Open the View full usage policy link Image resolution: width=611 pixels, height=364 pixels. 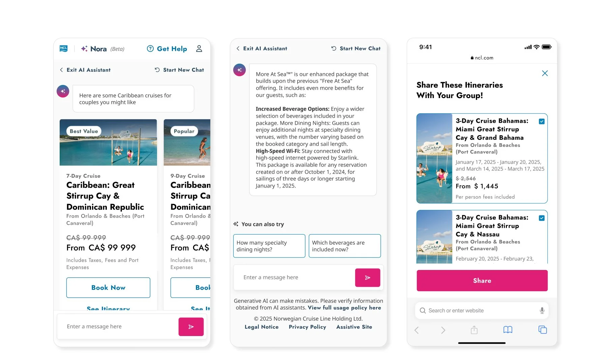tap(344, 308)
